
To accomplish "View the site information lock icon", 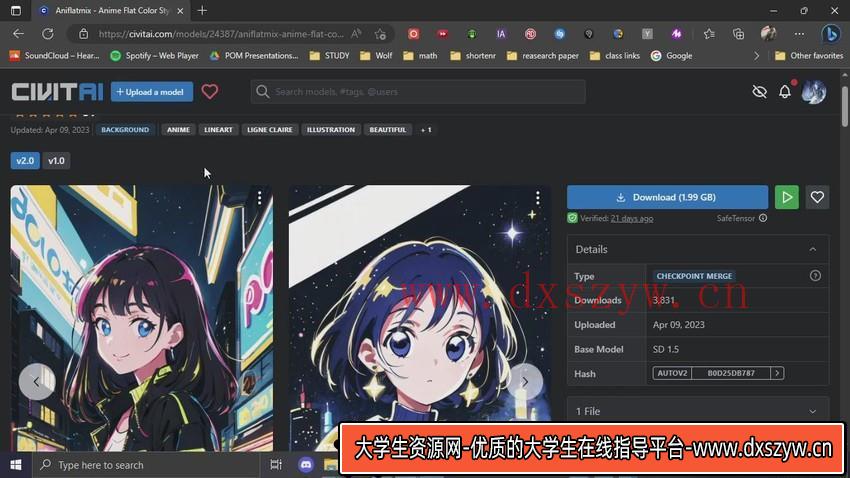I will [83, 34].
